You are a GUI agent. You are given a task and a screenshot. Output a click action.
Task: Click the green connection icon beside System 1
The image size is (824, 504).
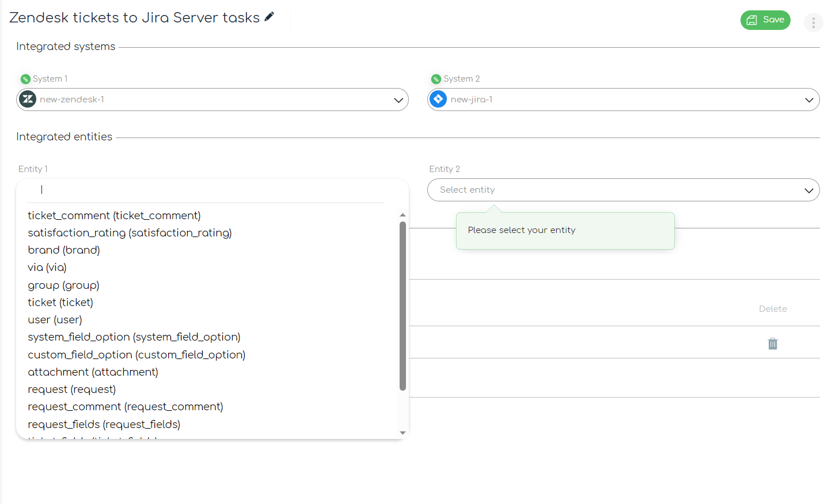(25, 78)
